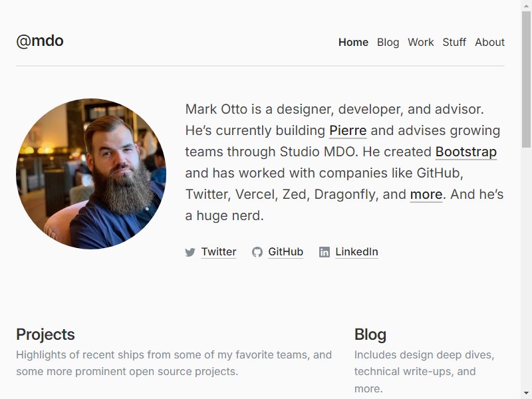Open the About page

pyautogui.click(x=489, y=42)
